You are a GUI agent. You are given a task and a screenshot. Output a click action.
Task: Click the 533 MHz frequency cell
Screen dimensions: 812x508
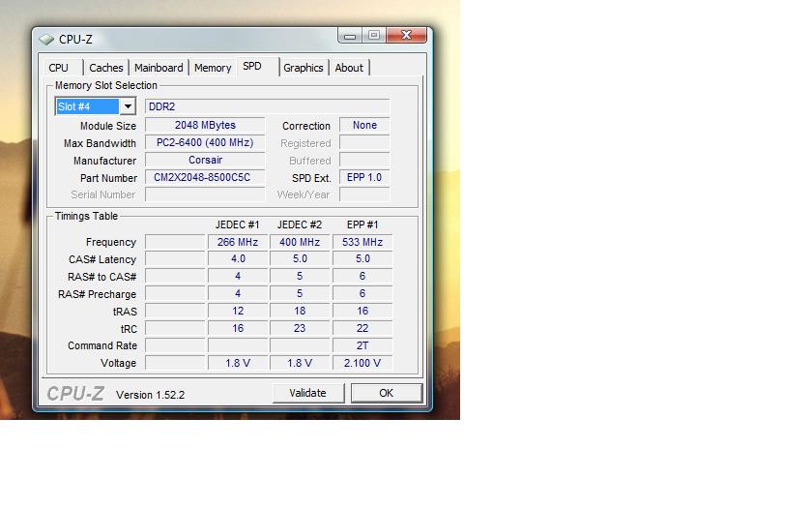362,242
